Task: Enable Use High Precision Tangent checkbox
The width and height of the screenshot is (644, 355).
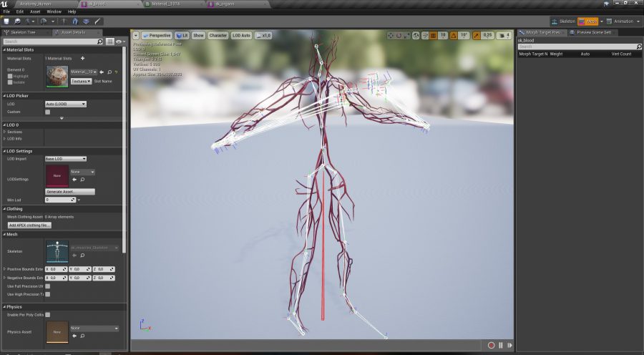Action: pyautogui.click(x=48, y=294)
